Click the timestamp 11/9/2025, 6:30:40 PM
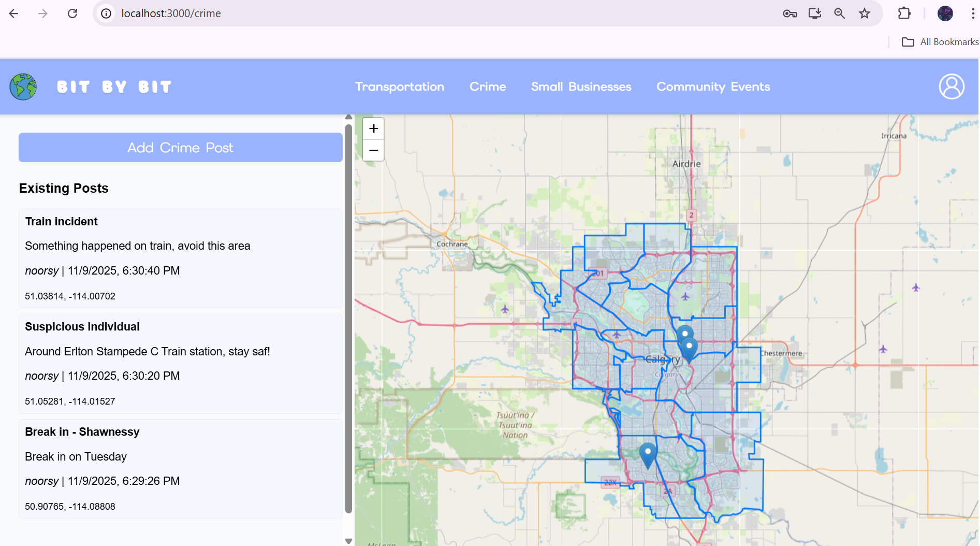Viewport: 980px width, 546px height. pyautogui.click(x=124, y=271)
